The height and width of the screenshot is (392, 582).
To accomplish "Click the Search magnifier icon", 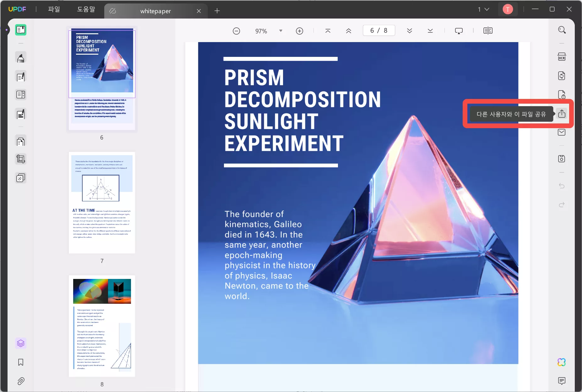I will (562, 30).
